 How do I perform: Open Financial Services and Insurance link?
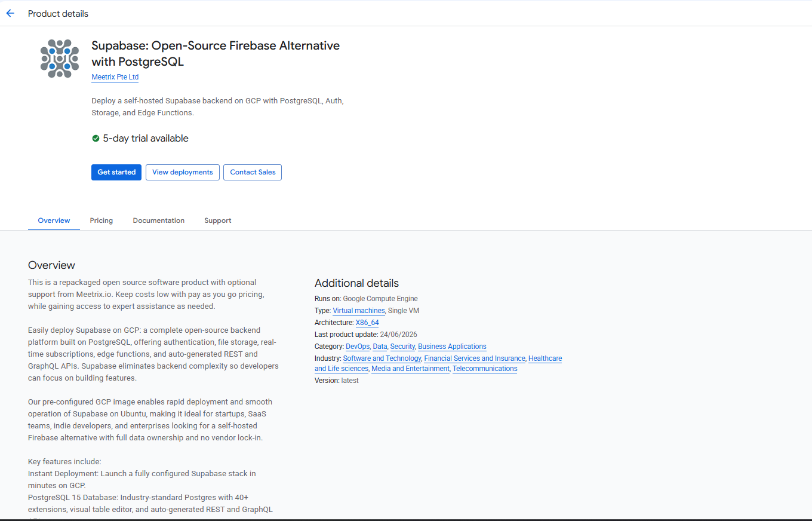click(x=475, y=358)
